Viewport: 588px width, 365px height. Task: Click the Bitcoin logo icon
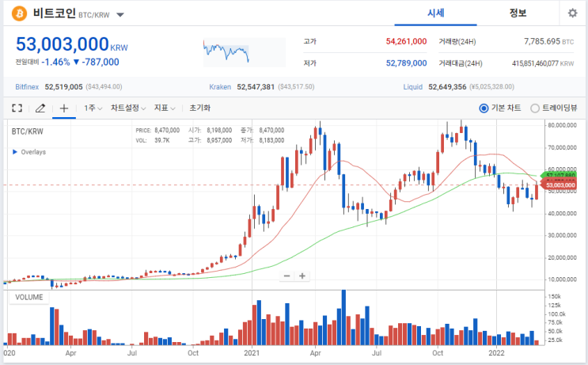coord(20,13)
